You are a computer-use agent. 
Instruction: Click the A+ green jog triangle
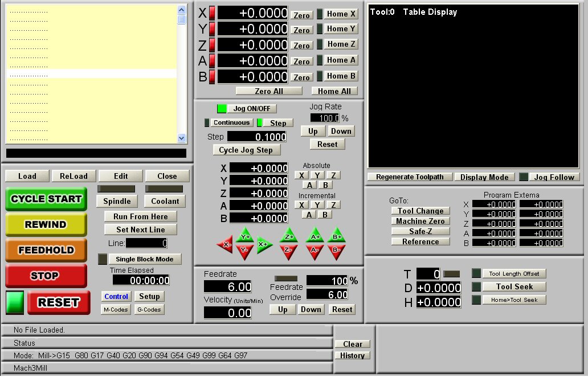pos(315,236)
